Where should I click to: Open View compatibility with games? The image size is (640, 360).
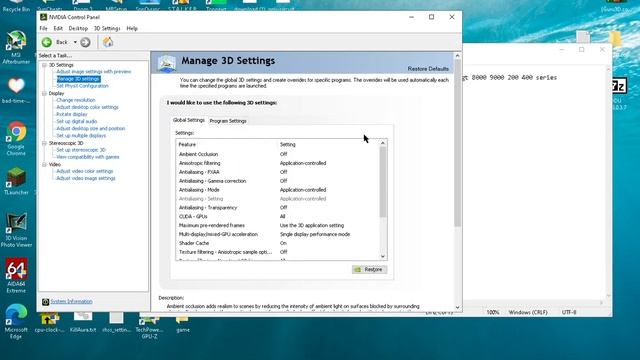(88, 157)
